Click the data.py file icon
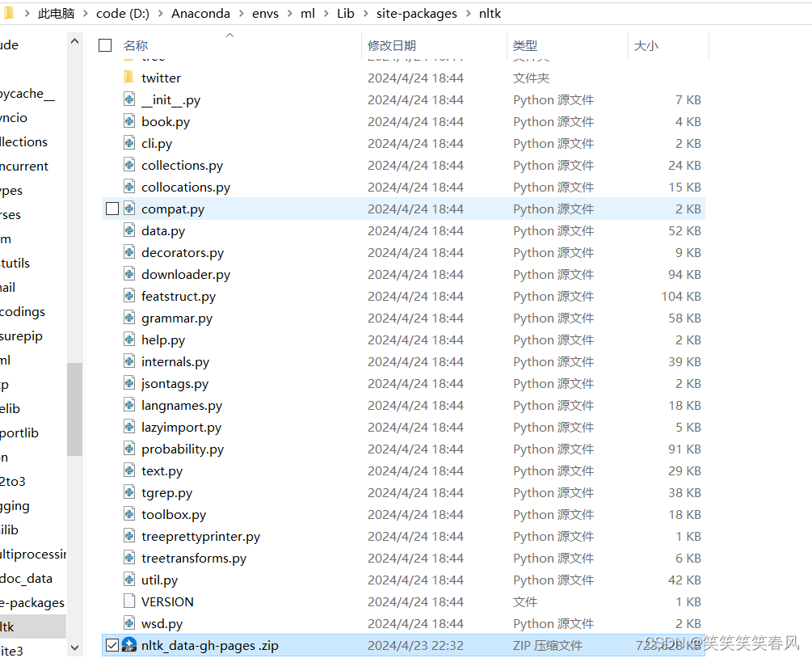 point(129,230)
